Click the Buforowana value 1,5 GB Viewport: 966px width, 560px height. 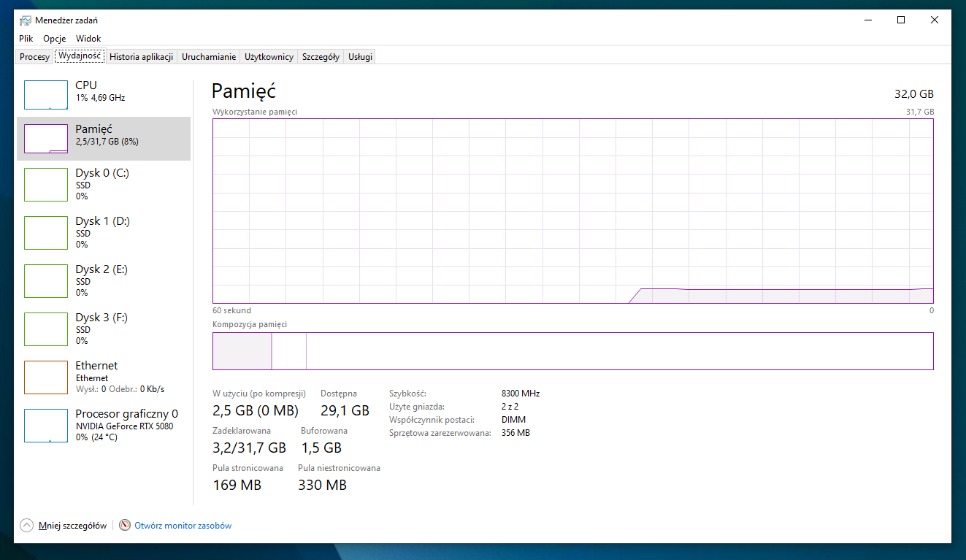(x=321, y=448)
